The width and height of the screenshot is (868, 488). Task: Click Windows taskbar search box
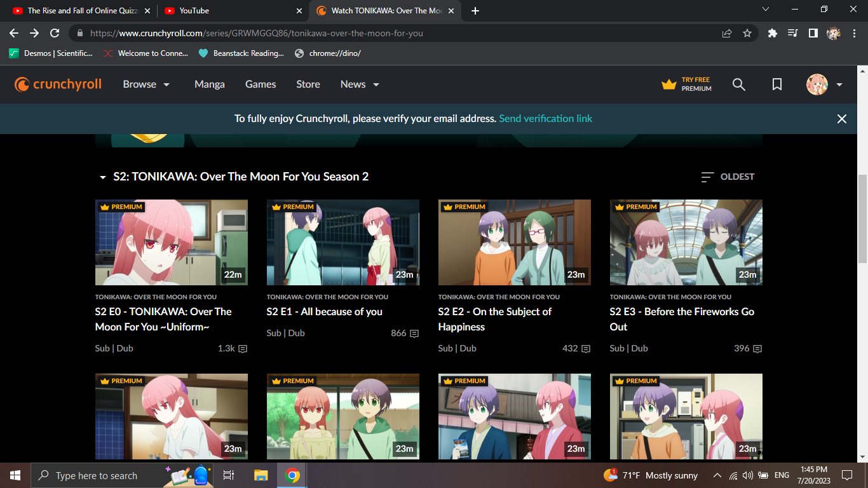(x=121, y=475)
